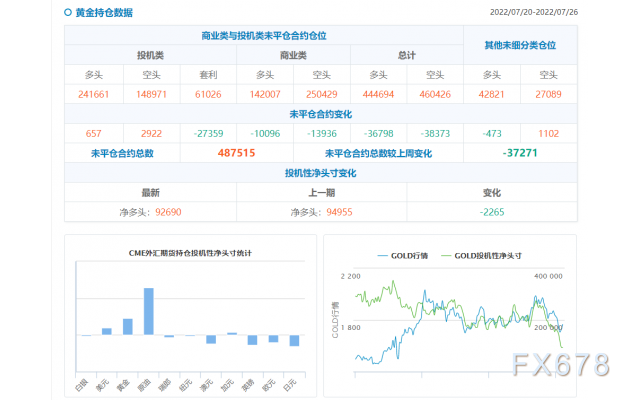
Task: Click the 黄金 bar in the bar chart
Action: (128, 327)
